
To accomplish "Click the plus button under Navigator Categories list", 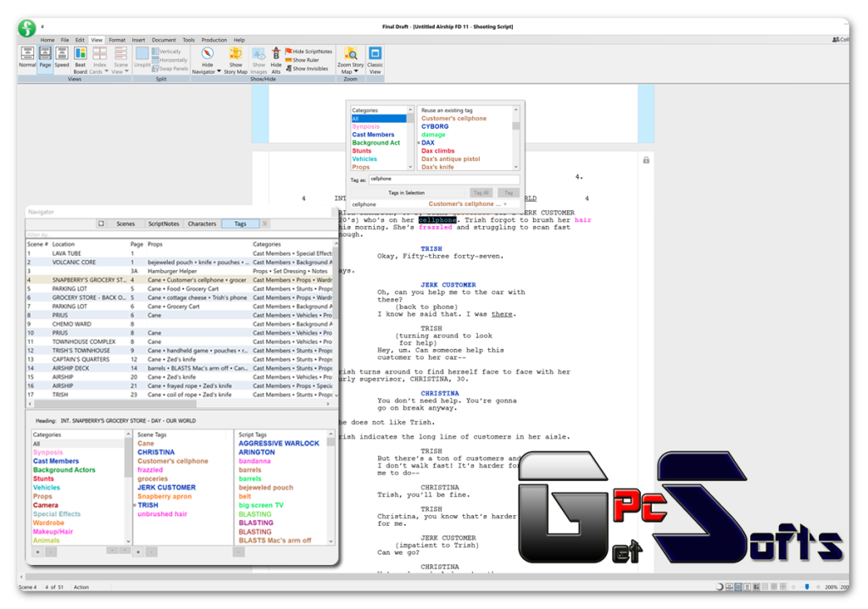I will click(x=37, y=552).
